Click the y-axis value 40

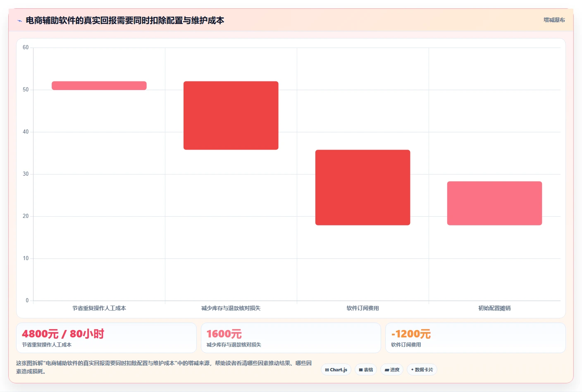[26, 132]
